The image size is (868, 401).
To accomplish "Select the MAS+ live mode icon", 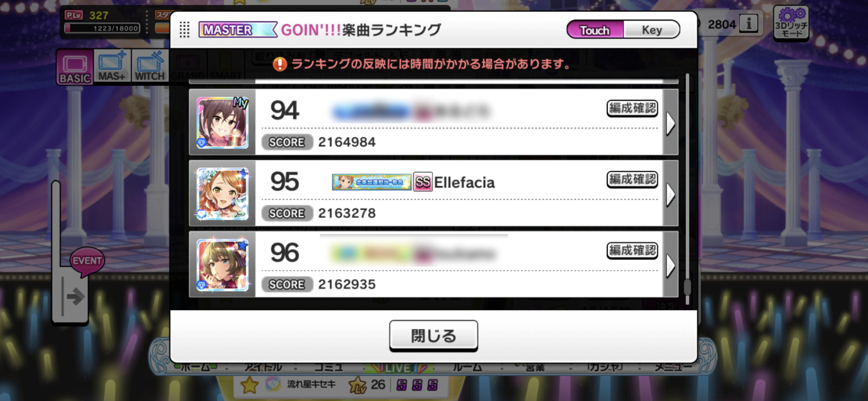I will click(x=112, y=65).
